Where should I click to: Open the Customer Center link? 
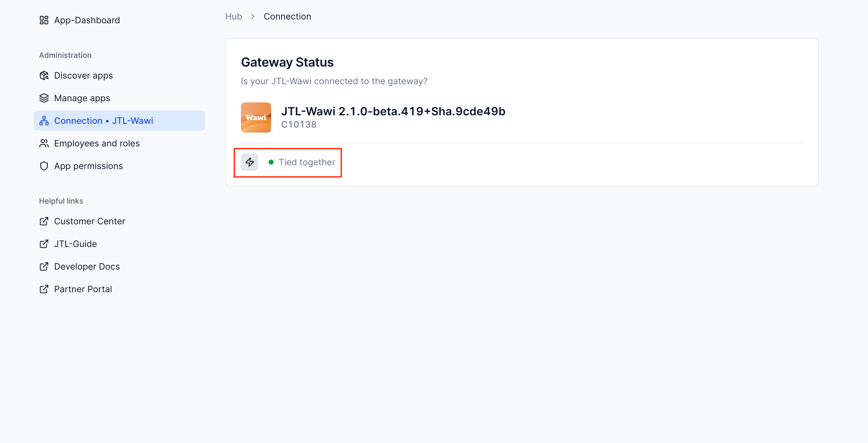[90, 221]
